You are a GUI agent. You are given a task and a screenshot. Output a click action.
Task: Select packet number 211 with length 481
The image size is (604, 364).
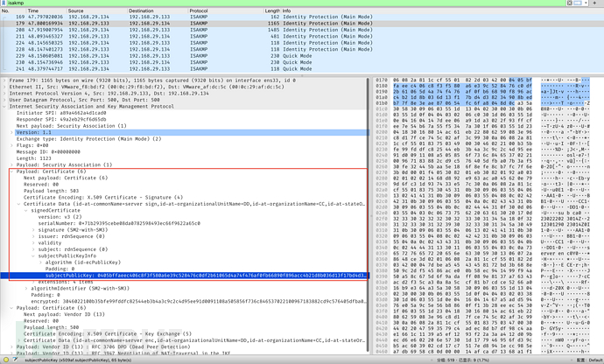(x=302, y=37)
